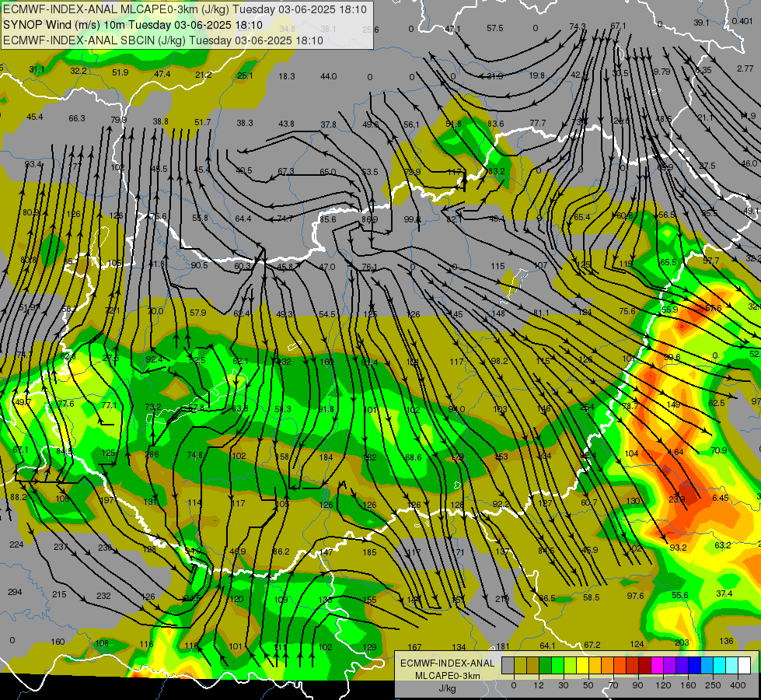
Task: Click the pure blue legend swatch
Action: [694, 666]
